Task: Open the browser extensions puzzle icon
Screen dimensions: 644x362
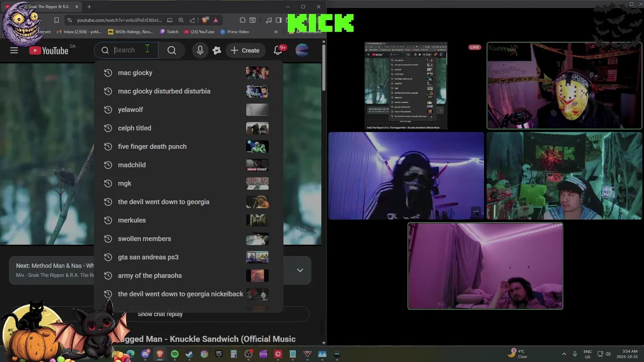Action: click(x=243, y=20)
